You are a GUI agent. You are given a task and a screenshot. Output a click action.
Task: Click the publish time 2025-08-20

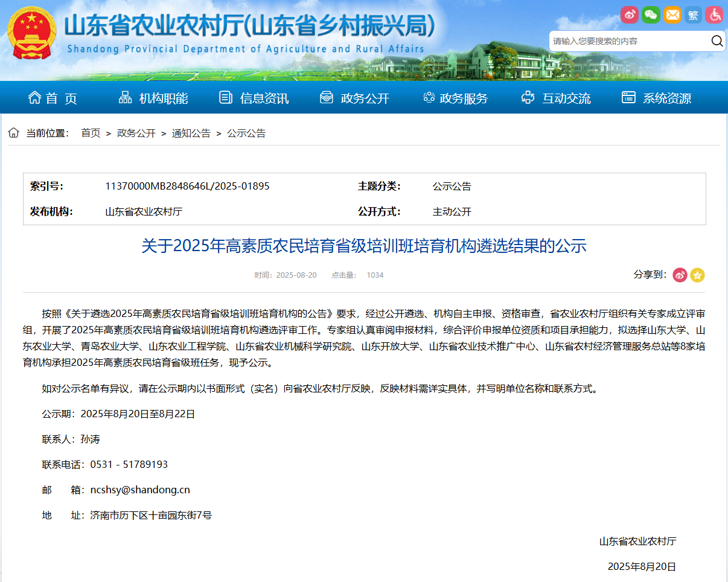tap(296, 275)
